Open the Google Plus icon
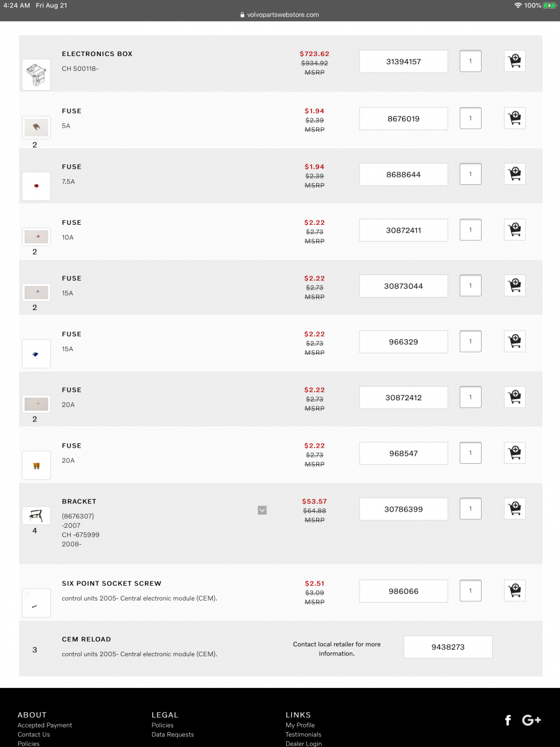 click(531, 720)
